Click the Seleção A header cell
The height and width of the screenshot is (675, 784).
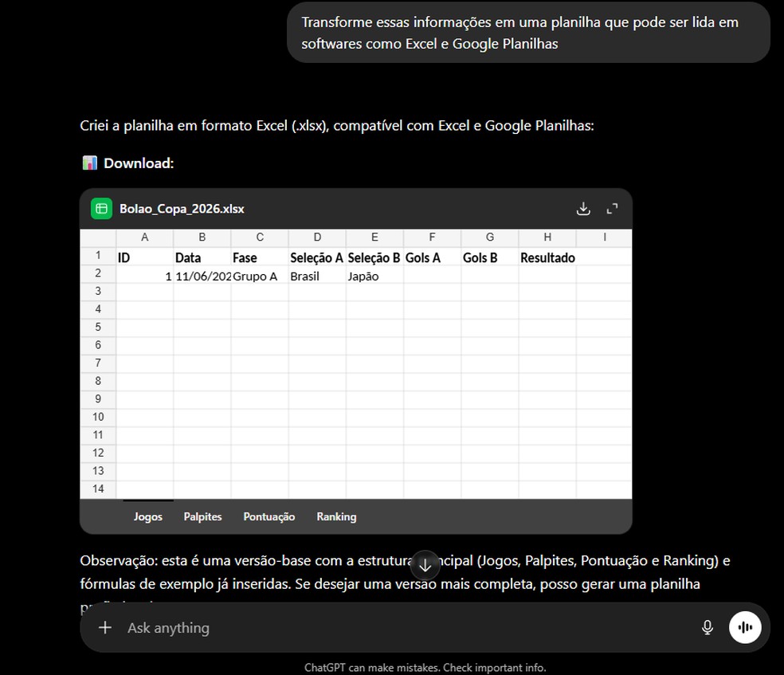click(317, 257)
